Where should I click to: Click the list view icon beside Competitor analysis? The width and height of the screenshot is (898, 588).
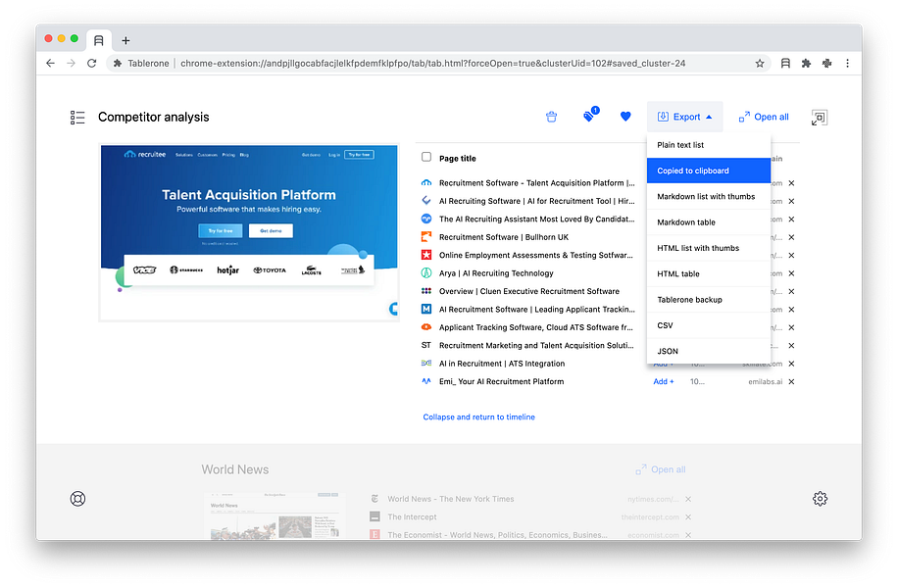click(x=77, y=118)
